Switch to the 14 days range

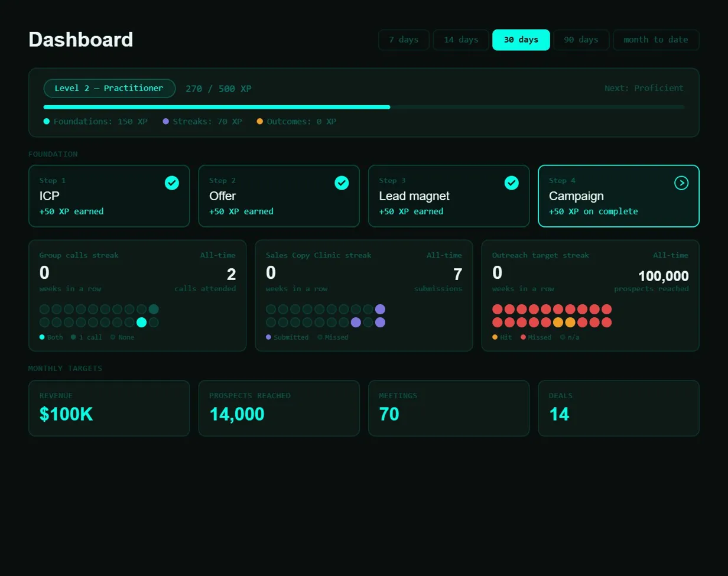[x=461, y=40]
